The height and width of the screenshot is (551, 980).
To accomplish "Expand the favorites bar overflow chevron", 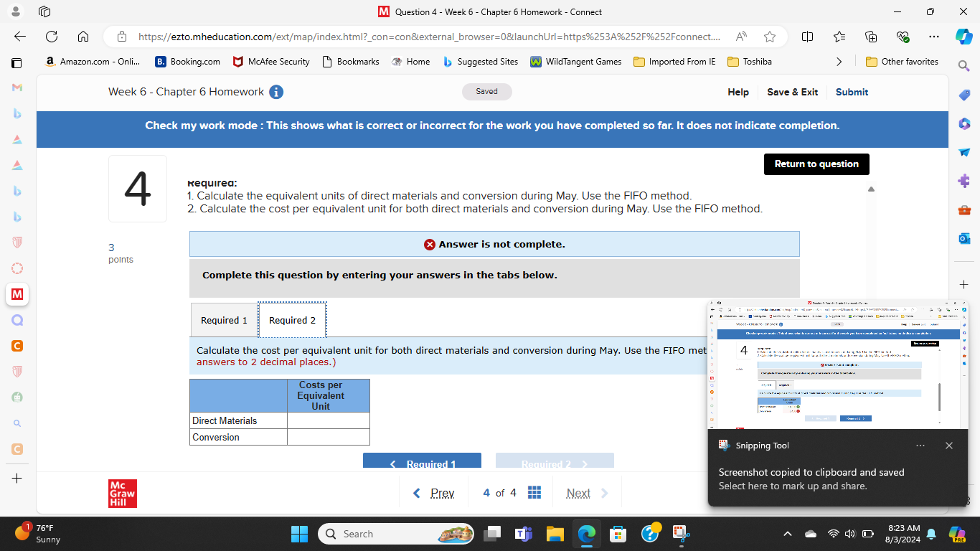I will [839, 62].
